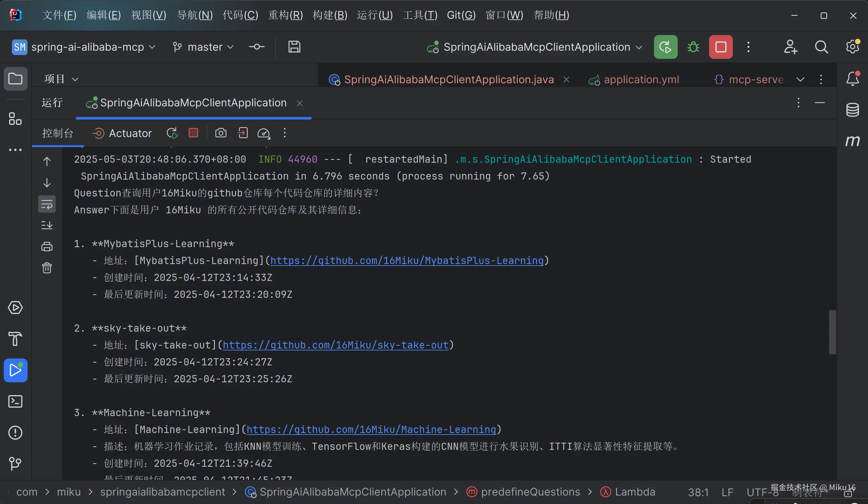Open the Git tool window in sidebar

pyautogui.click(x=16, y=463)
